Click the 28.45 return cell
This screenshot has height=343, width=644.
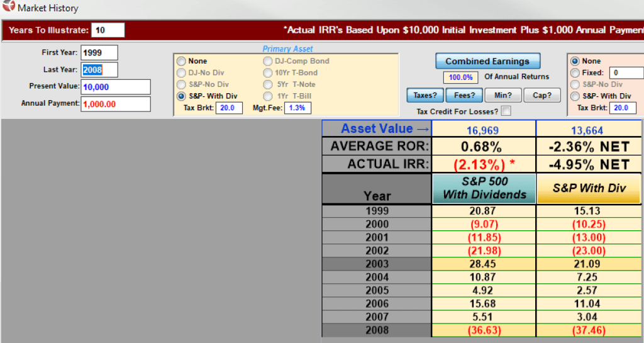point(484,264)
